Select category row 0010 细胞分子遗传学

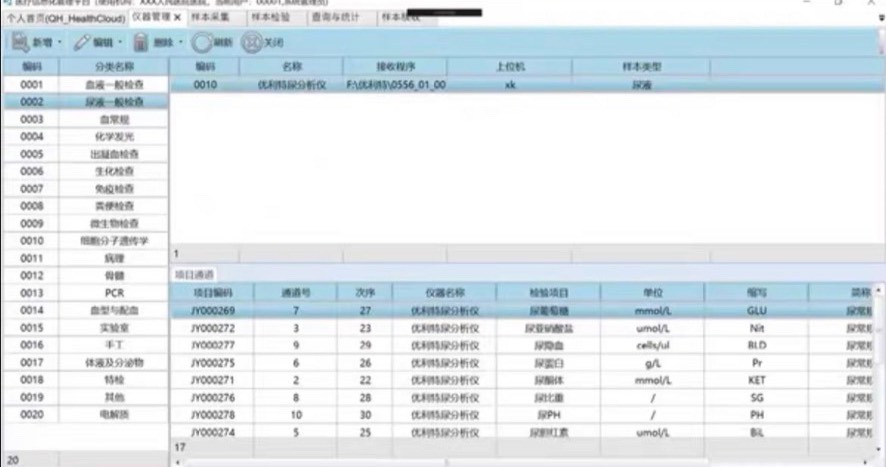coord(85,241)
